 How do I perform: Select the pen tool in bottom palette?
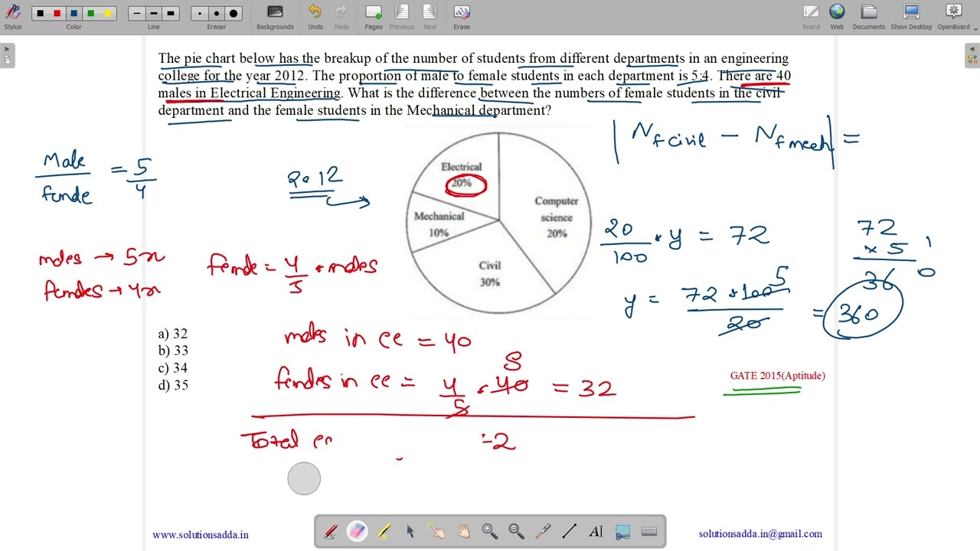(331, 531)
